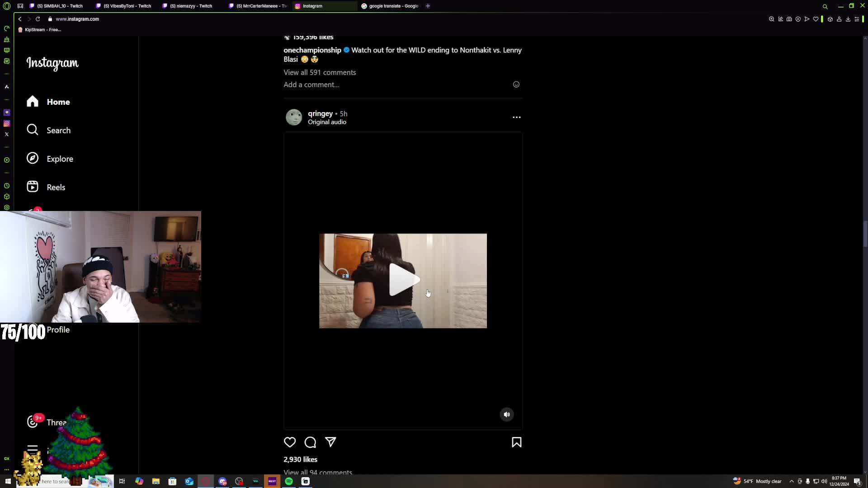Switch to the SIMBAH_10 Twitch tab

click(59, 6)
